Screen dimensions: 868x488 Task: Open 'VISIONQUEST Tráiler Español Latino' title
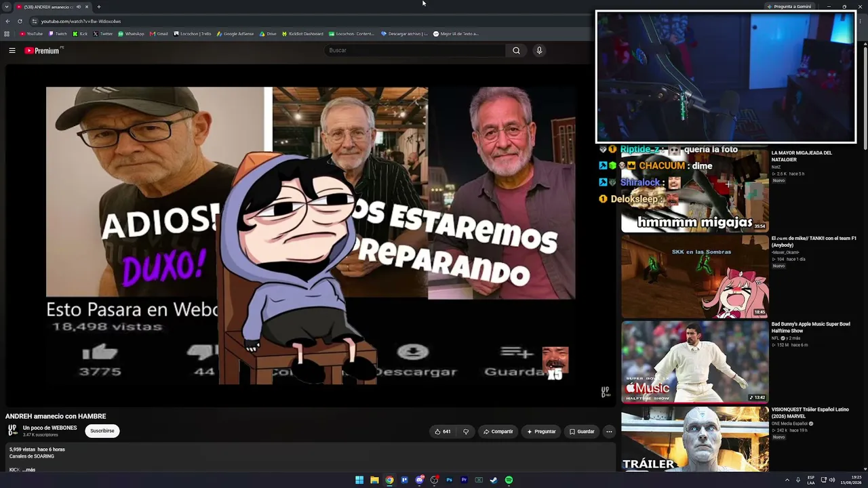tap(810, 413)
